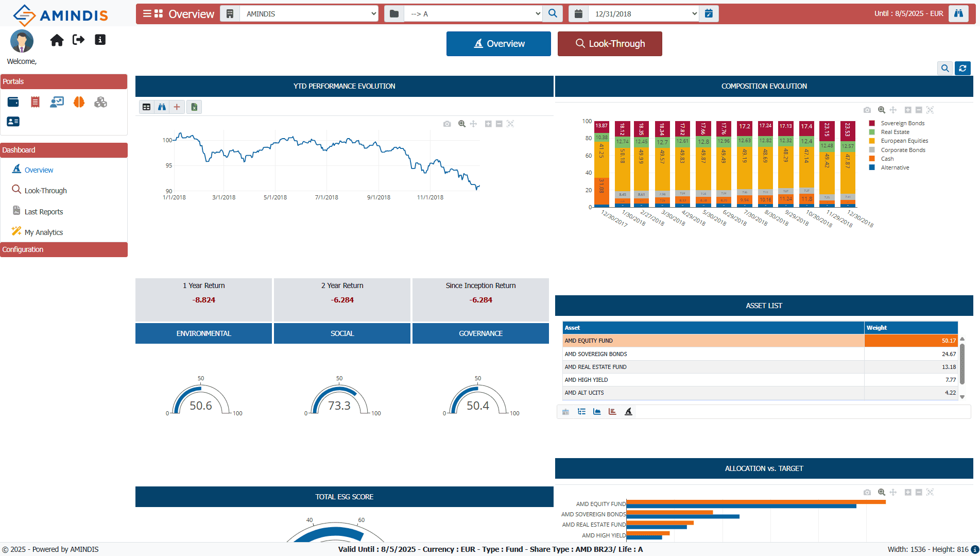Select the AMD EQUITY FUND row
This screenshot has height=556, width=980.
(x=760, y=341)
